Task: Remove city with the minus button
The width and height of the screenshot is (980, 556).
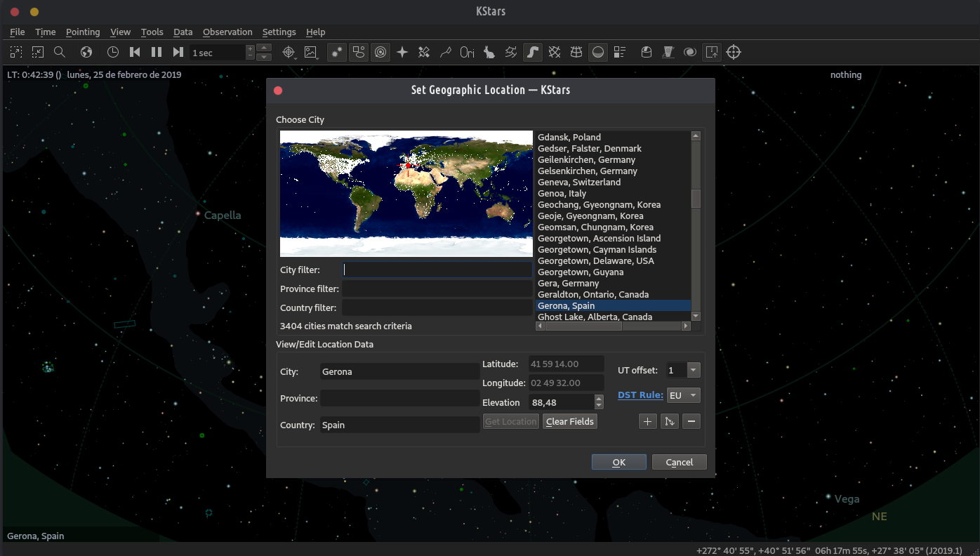Action: coord(691,421)
